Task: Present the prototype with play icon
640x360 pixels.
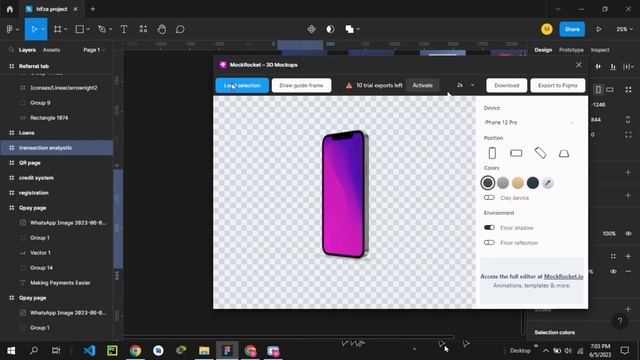Action: click(x=598, y=29)
